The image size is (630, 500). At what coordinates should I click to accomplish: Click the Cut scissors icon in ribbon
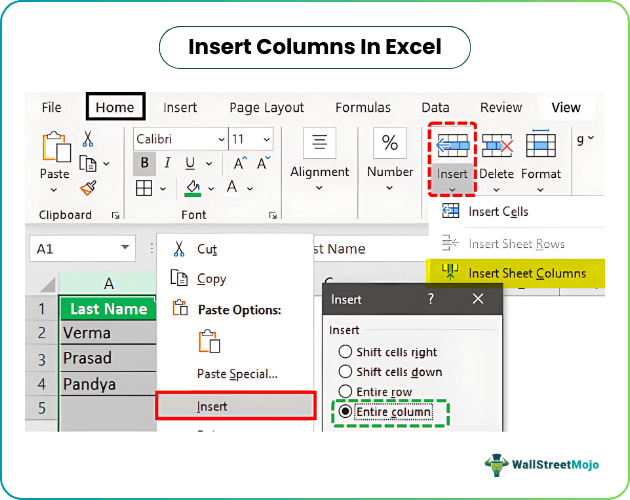pos(88,139)
